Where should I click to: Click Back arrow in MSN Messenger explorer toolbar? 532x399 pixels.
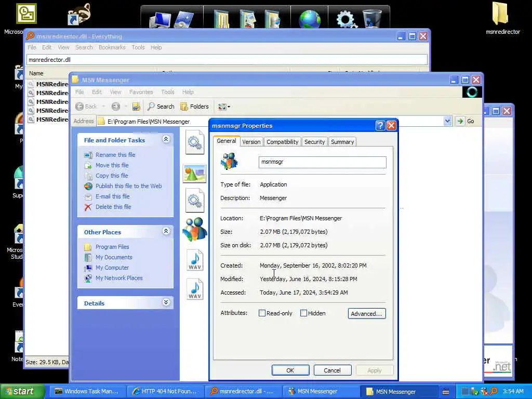[x=86, y=107]
